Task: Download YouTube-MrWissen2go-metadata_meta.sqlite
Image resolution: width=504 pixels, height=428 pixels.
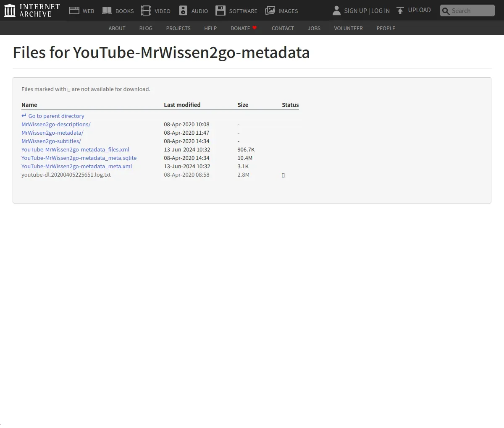Action: (79, 158)
